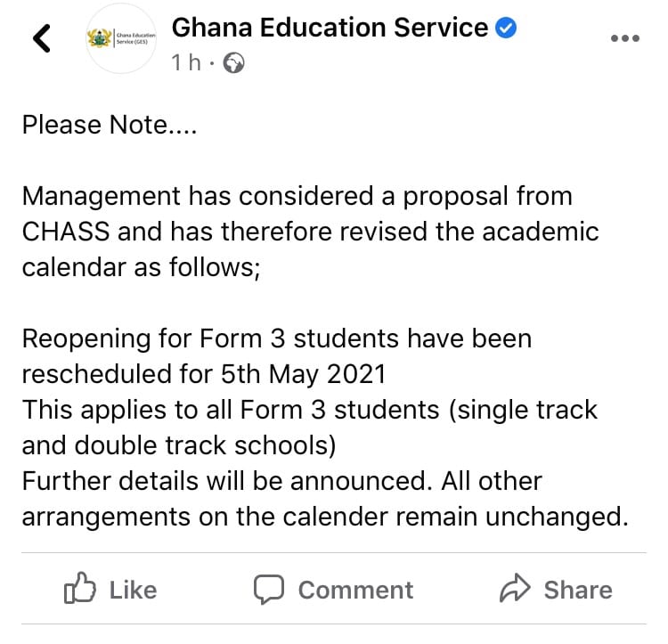Viewport: 668px width, 644px height.
Task: Go back using the left chevron arrow
Action: pyautogui.click(x=42, y=38)
